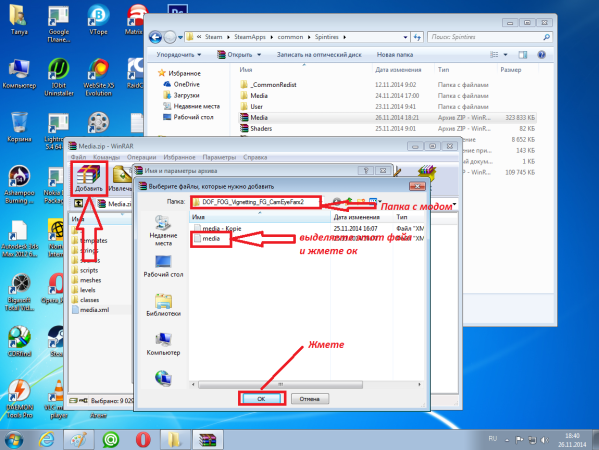The image size is (599, 450).
Task: Open Opera from the Windows taskbar
Action: pyautogui.click(x=142, y=440)
